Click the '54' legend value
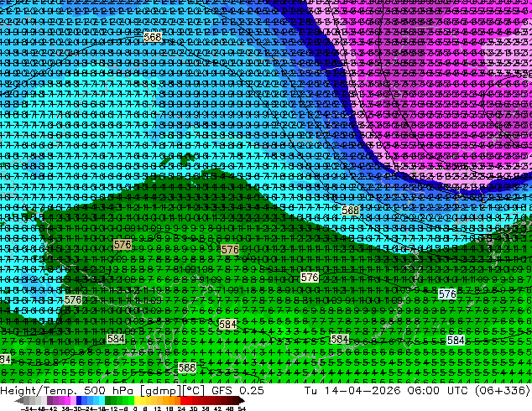The width and height of the screenshot is (532, 411). point(242,409)
